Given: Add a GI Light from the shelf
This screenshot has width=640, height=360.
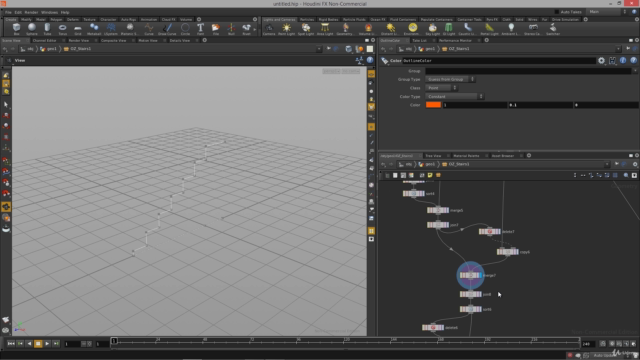Looking at the screenshot, I should point(449,29).
